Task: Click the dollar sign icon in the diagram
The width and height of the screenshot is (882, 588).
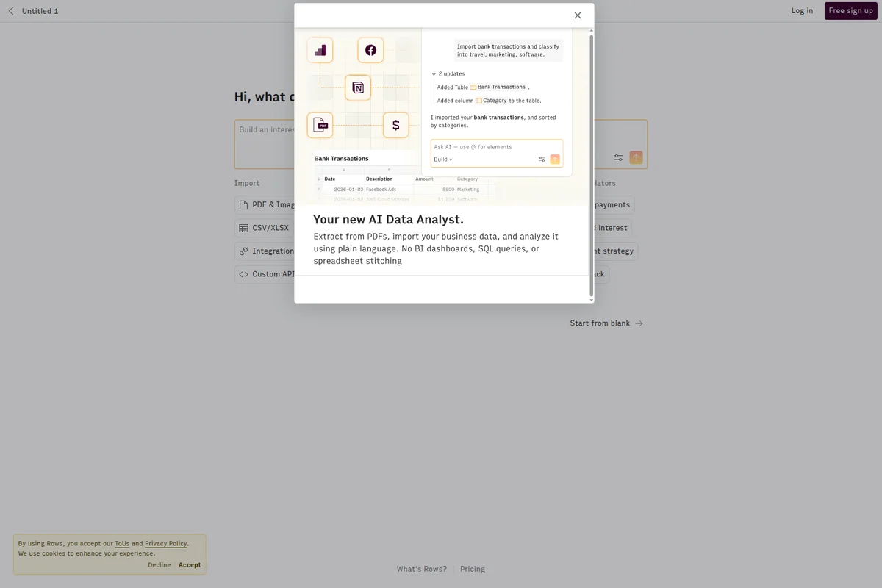Action: point(395,125)
